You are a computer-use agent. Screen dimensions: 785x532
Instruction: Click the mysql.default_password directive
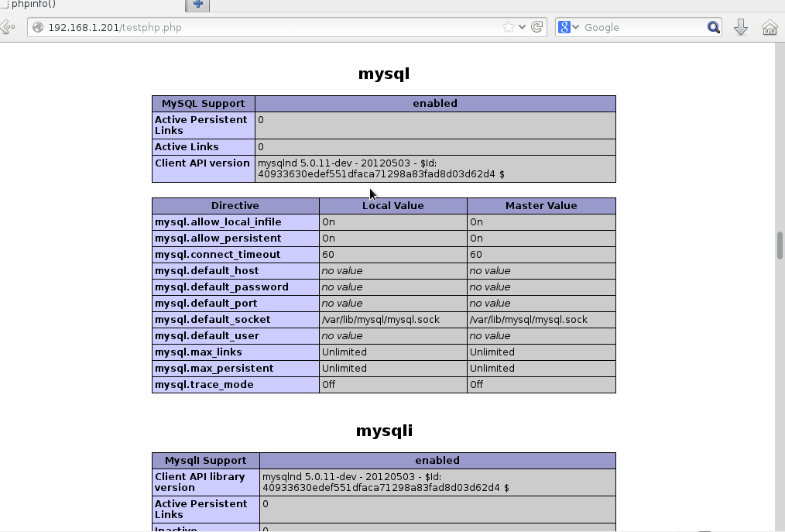pyautogui.click(x=235, y=287)
